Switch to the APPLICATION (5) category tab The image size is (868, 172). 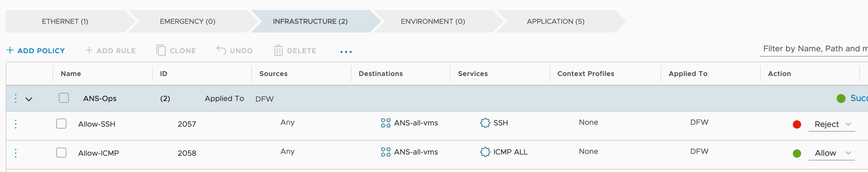click(555, 21)
